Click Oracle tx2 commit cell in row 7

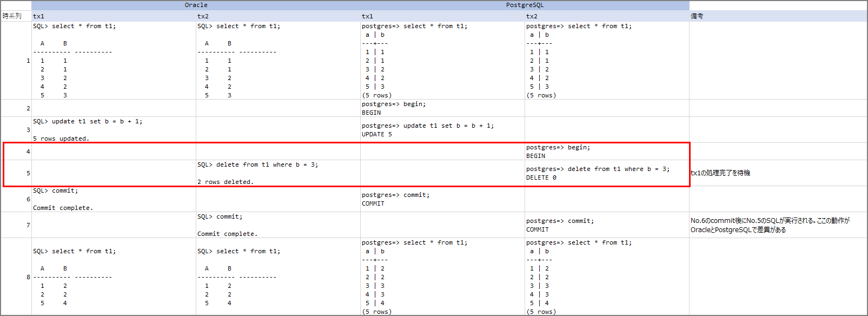click(278, 225)
